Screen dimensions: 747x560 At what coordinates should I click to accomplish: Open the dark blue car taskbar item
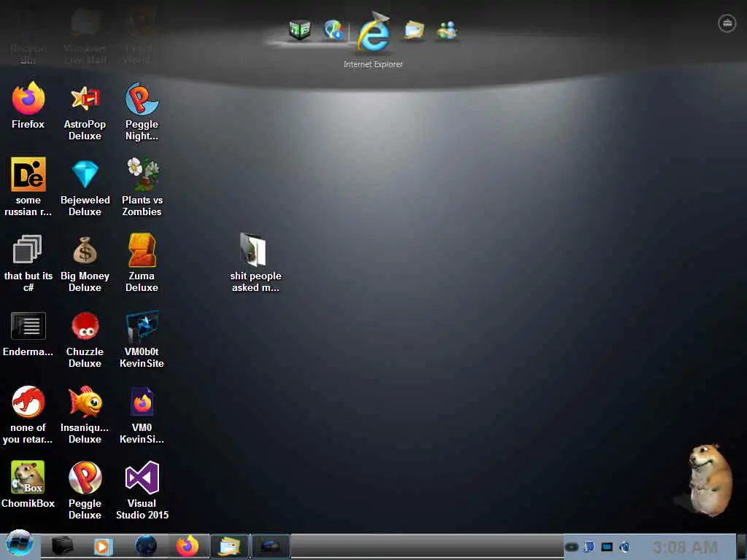[270, 546]
